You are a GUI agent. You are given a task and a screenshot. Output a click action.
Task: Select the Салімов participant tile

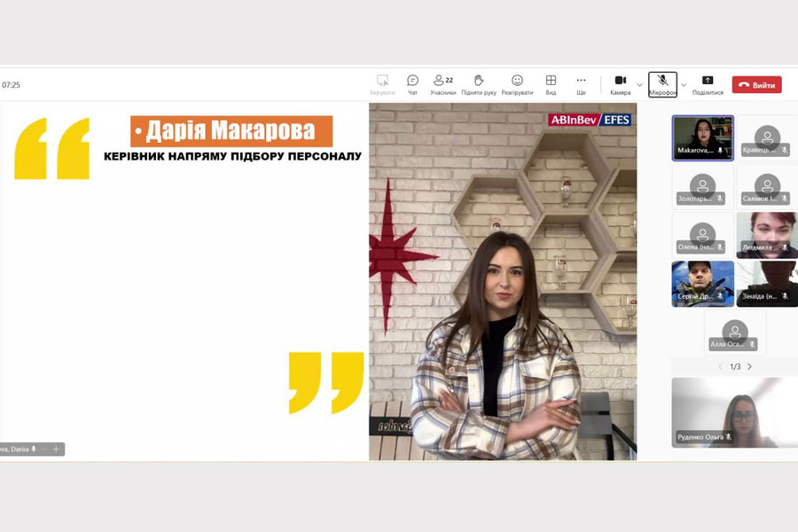coord(767,187)
